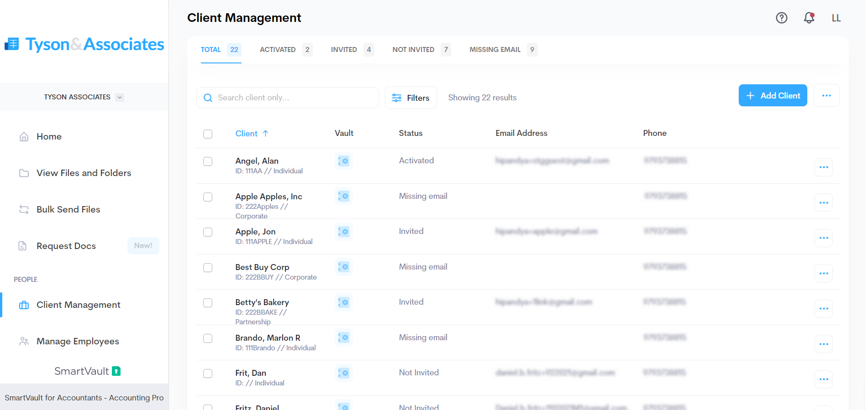
Task: Open vault icon for Best Buy Corp
Action: [343, 267]
